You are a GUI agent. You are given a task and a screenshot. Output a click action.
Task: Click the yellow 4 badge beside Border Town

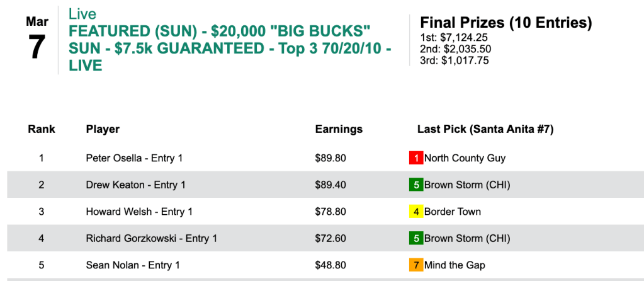[x=415, y=212]
